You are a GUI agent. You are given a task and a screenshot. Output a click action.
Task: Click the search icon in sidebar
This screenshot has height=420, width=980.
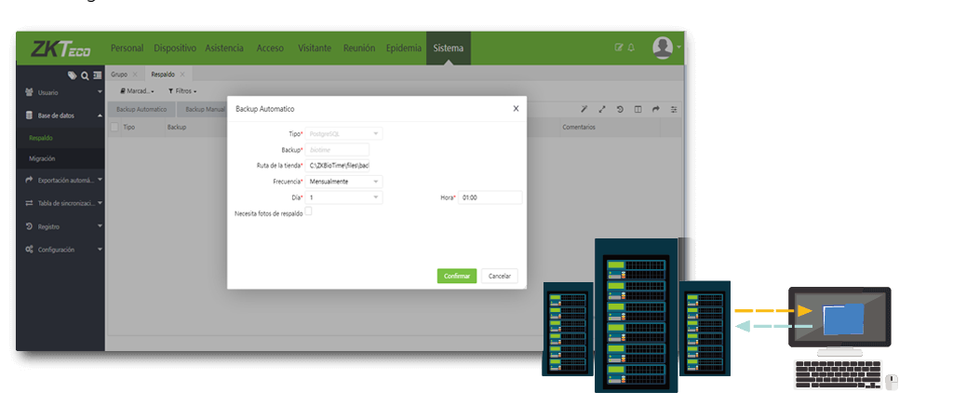[85, 75]
